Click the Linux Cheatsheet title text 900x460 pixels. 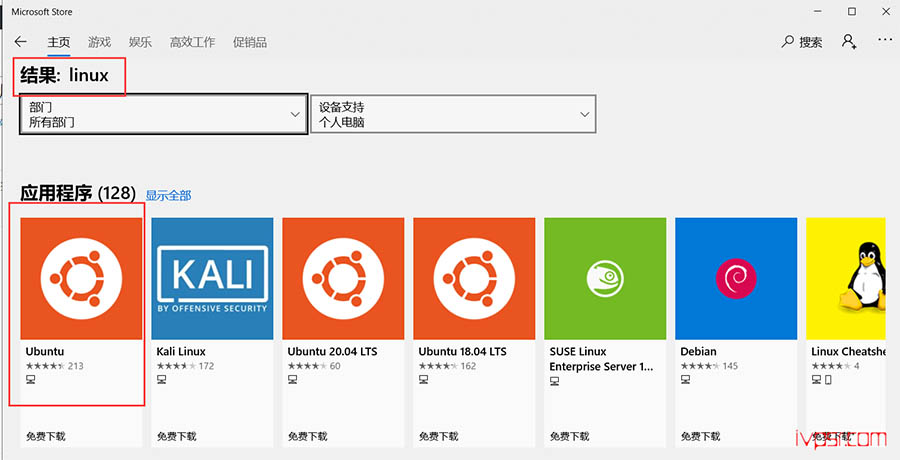click(848, 351)
